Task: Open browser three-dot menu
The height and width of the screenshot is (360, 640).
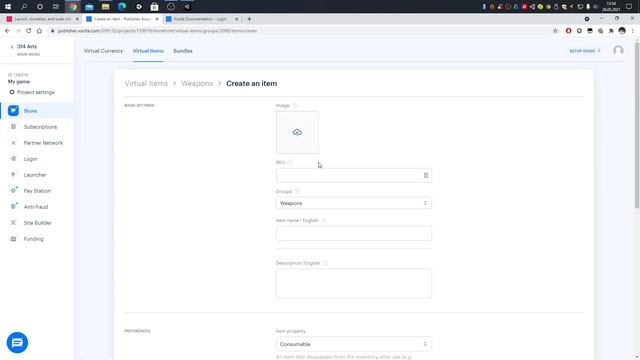Action: 633,31
